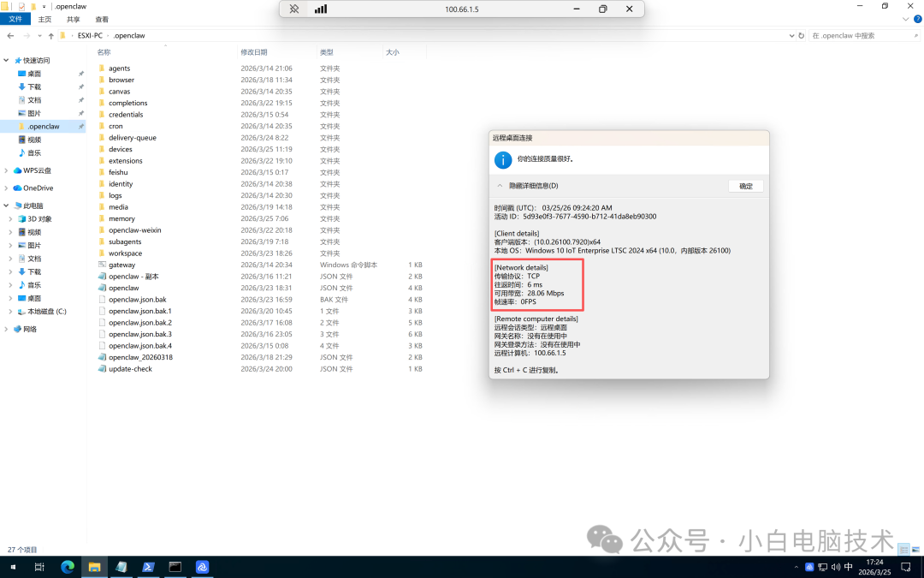The width and height of the screenshot is (924, 578).
Task: Open Explorer help question mark icon
Action: coord(917,19)
